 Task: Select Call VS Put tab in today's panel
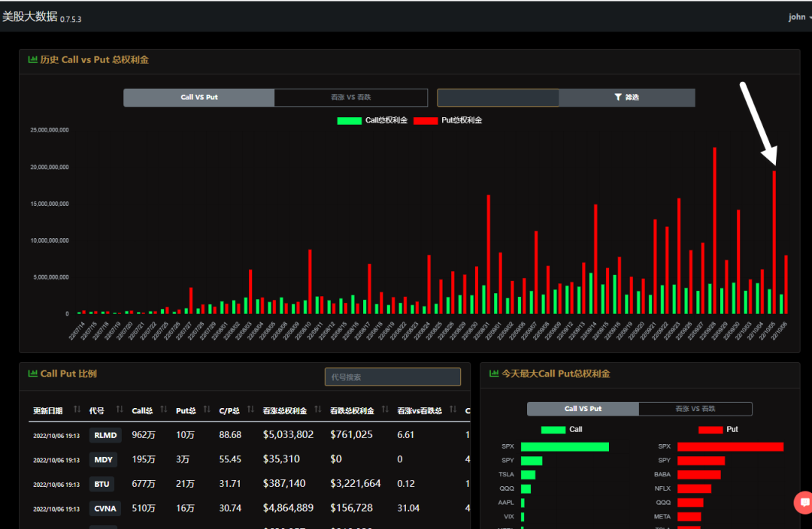(x=583, y=409)
